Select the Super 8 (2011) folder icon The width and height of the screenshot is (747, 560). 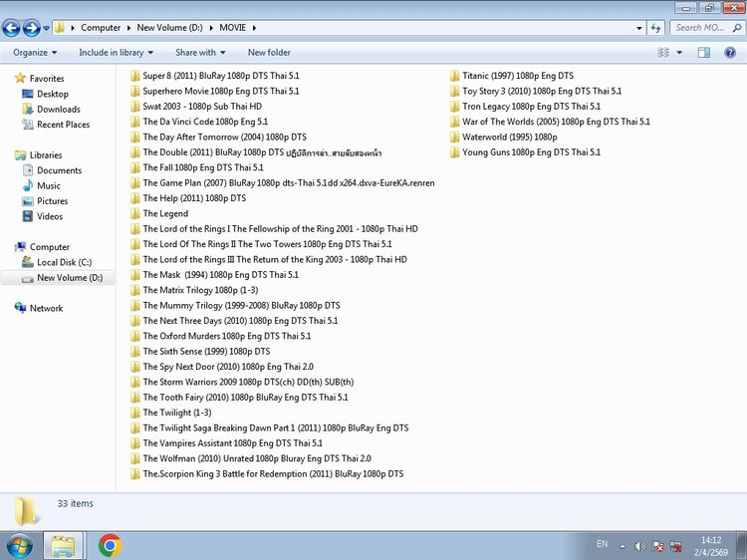134,76
